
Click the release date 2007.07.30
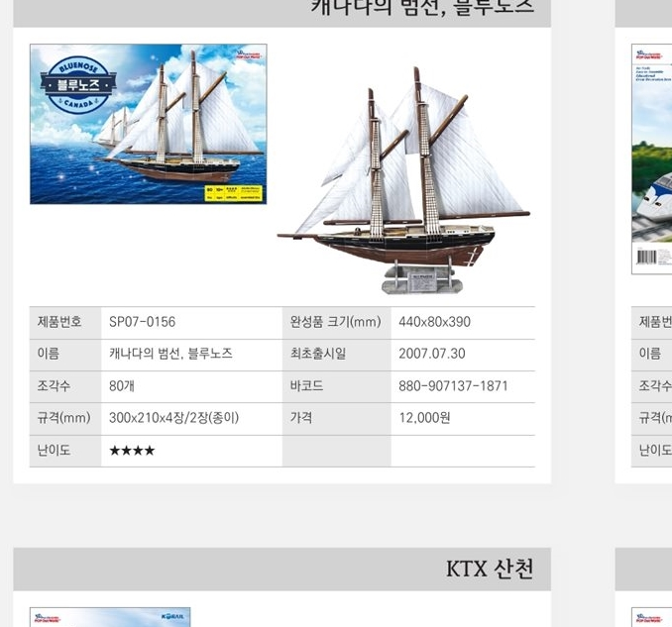[x=431, y=354]
